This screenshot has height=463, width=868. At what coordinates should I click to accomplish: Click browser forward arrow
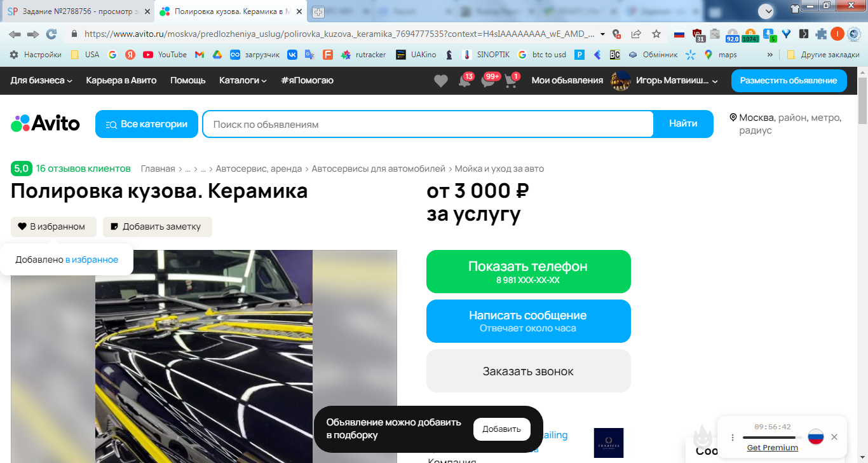tap(33, 34)
